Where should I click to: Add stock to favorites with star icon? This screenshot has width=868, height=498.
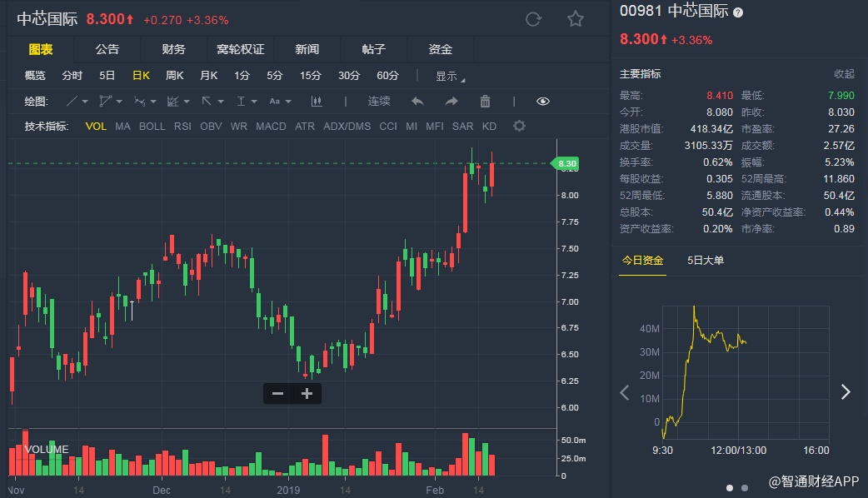(576, 19)
